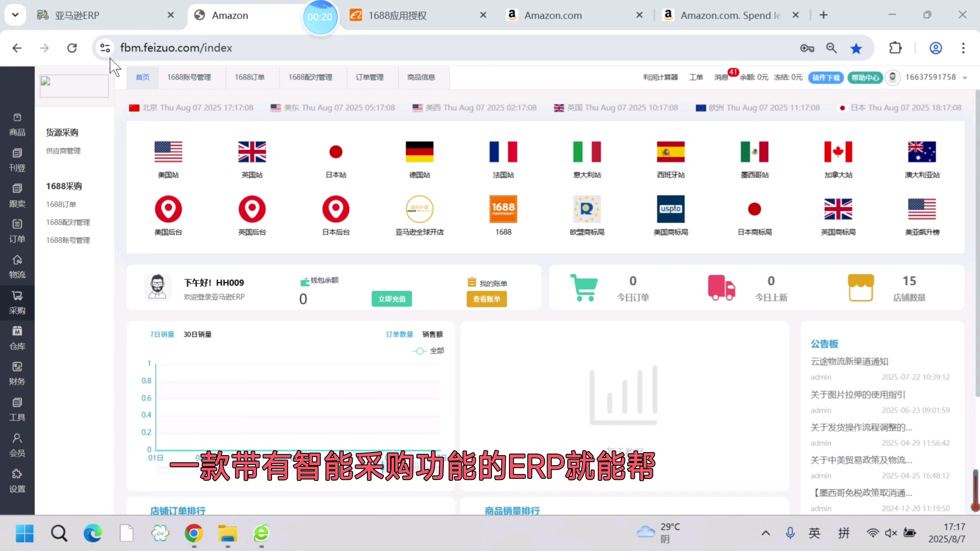Select 商品 in the dark sidebar
980x551 pixels.
(17, 125)
